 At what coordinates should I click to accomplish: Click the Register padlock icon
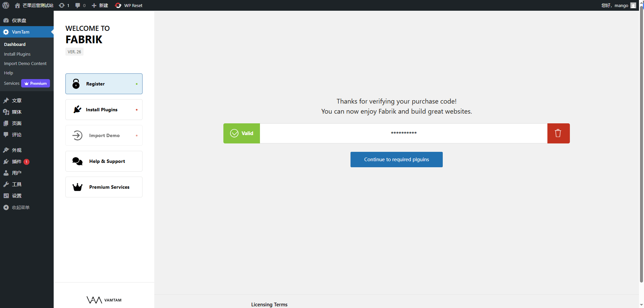[76, 84]
